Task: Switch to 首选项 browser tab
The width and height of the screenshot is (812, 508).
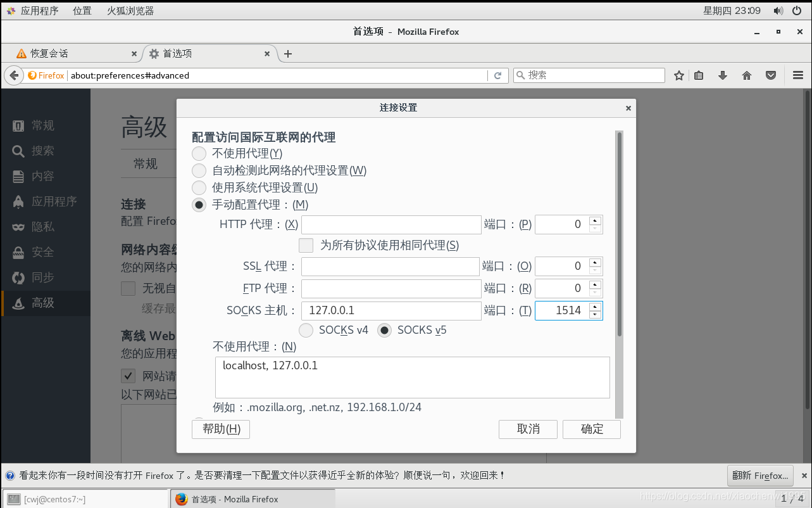Action: pyautogui.click(x=209, y=54)
